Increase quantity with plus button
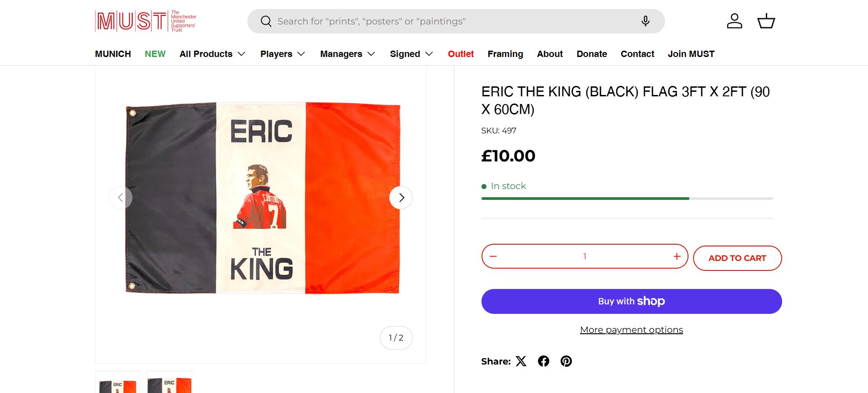The height and width of the screenshot is (393, 868). [x=677, y=256]
